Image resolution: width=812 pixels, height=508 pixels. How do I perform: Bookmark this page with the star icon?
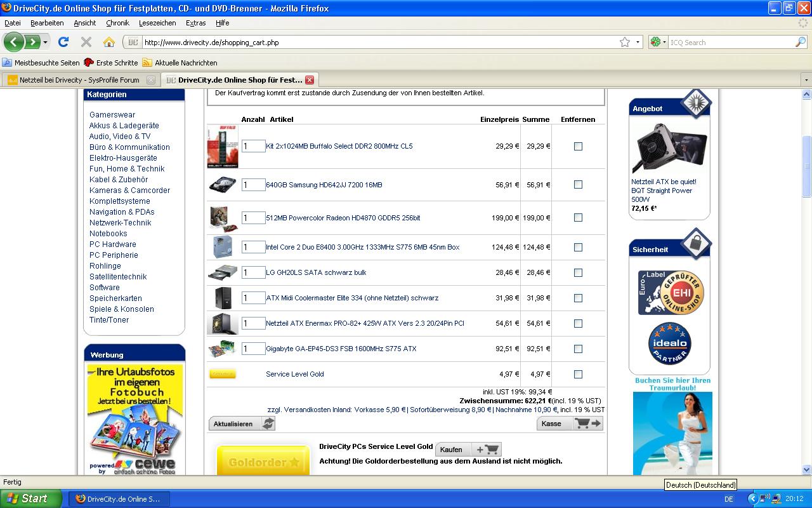point(625,43)
